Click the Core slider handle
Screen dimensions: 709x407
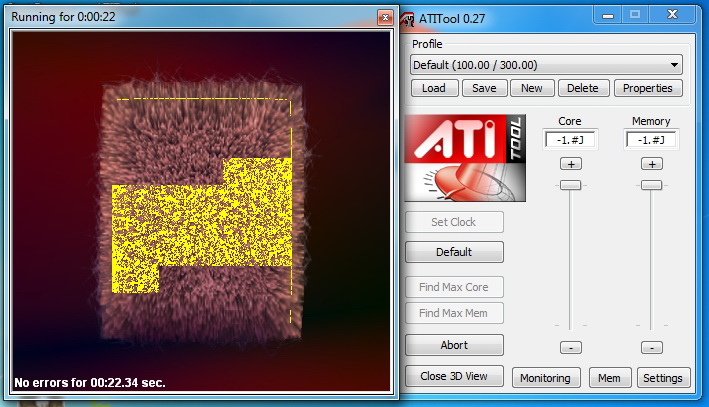(x=570, y=185)
